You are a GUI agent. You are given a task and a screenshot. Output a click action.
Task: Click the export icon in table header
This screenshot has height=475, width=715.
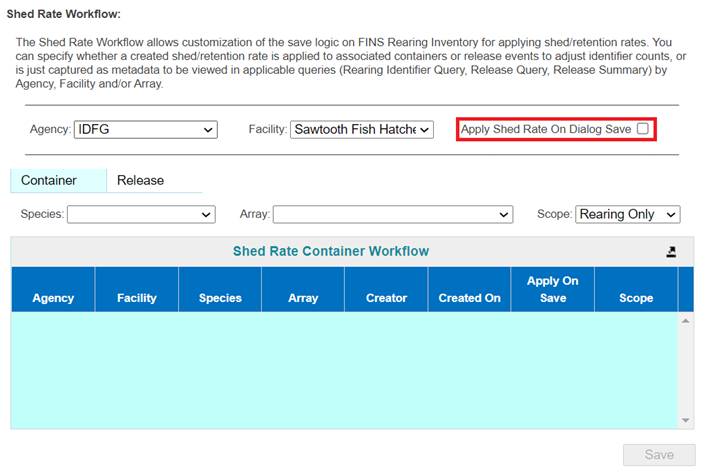coord(671,252)
